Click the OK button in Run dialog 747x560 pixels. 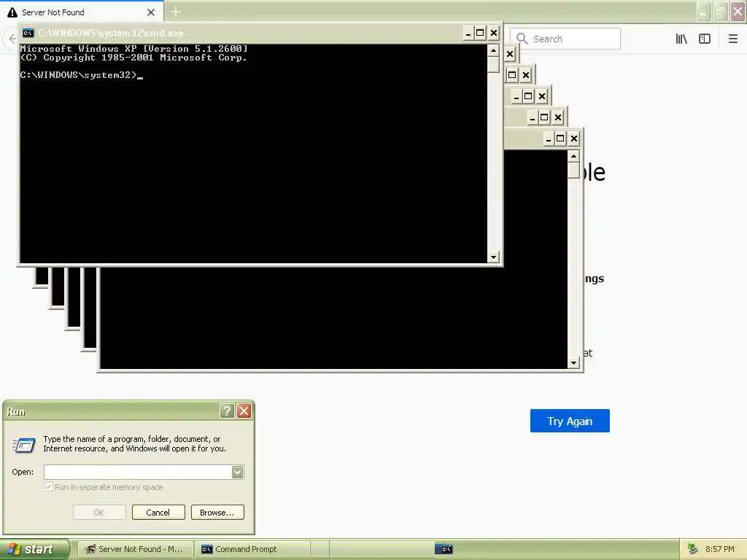point(99,513)
